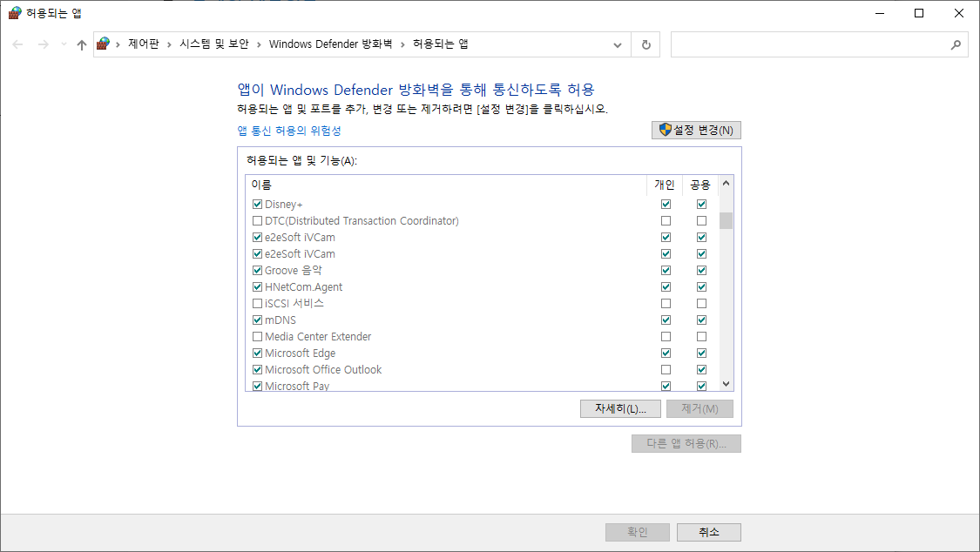Select Media Center Extender row text
Screen dimensions: 980x552
pos(318,337)
